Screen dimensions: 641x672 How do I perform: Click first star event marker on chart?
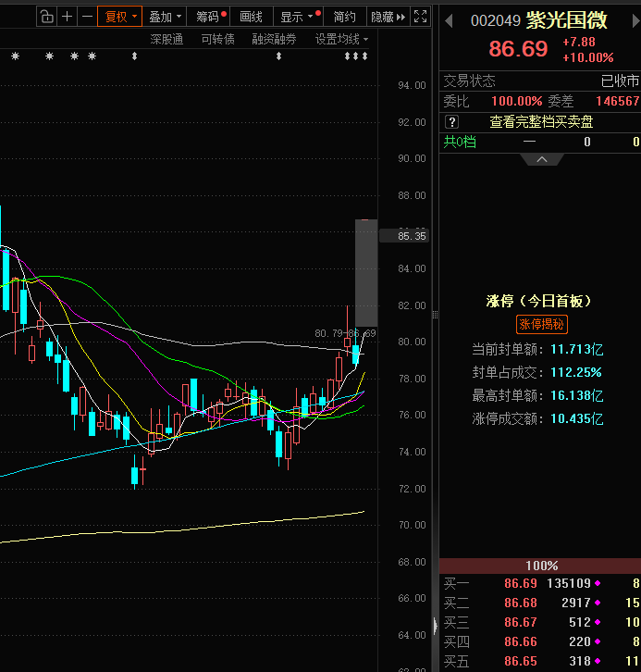16,56
